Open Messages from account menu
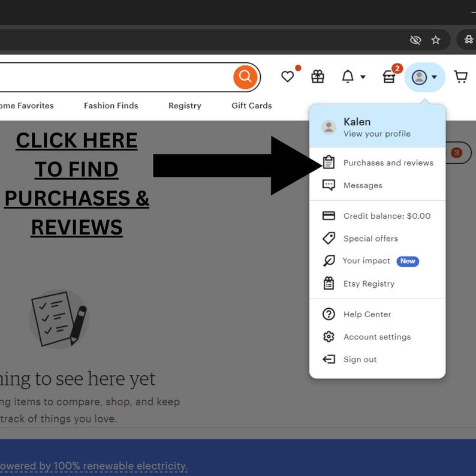Image resolution: width=476 pixels, height=476 pixels. [377, 185]
